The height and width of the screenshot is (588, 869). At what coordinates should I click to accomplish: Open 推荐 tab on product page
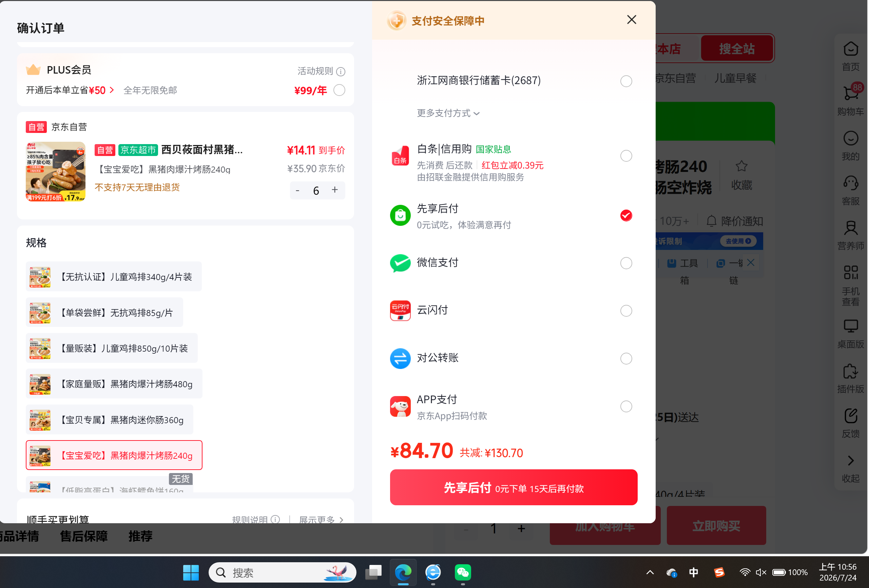tap(141, 536)
